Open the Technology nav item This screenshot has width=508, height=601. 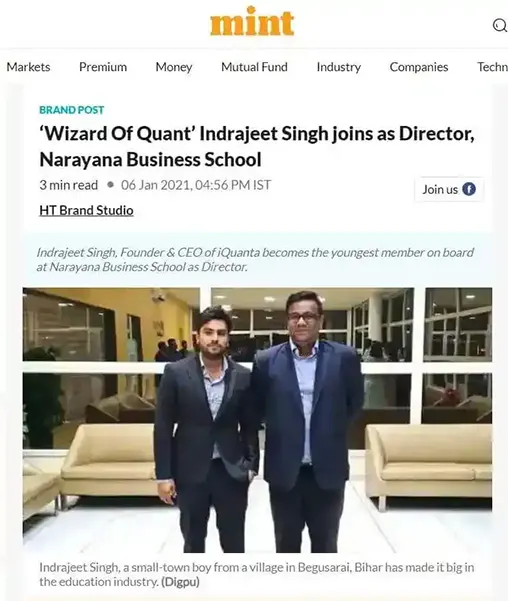tap(492, 67)
